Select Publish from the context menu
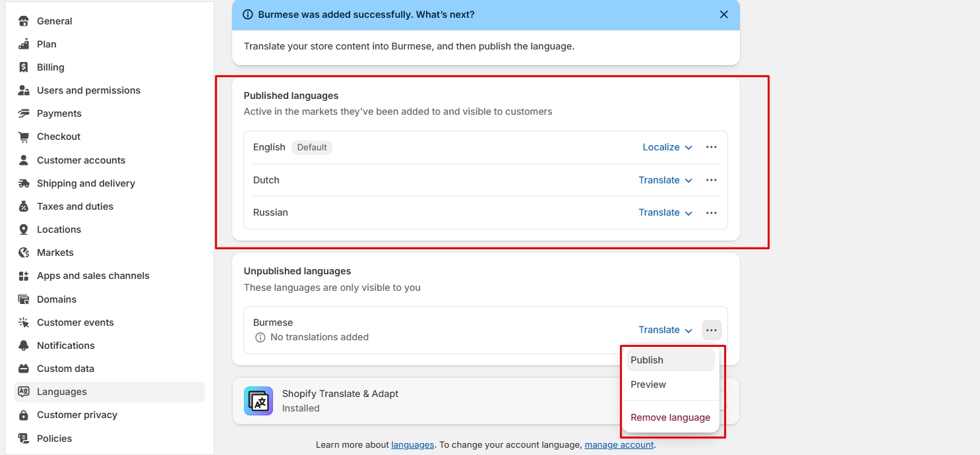This screenshot has width=980, height=455. (647, 360)
